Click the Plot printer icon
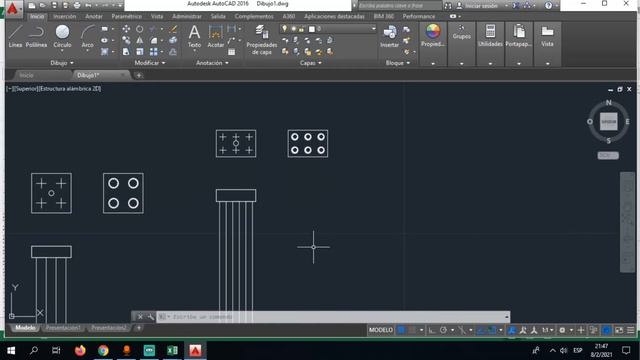Viewport: 640px width, 360px height. tap(77, 6)
